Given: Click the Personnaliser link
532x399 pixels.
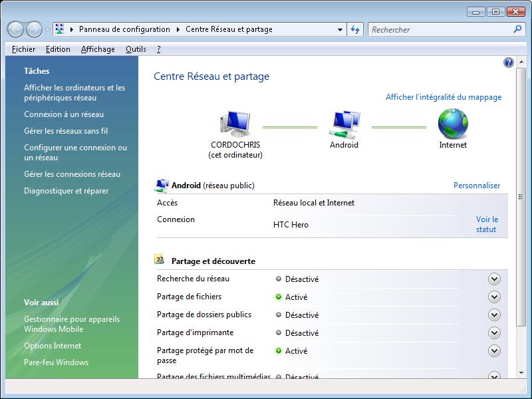Looking at the screenshot, I should (x=476, y=186).
